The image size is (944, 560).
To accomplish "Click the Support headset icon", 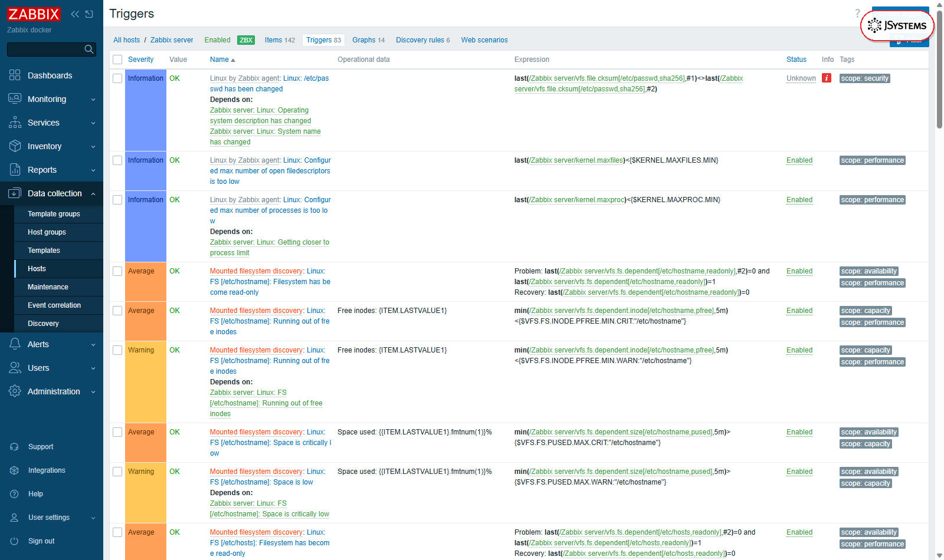I will [x=14, y=447].
